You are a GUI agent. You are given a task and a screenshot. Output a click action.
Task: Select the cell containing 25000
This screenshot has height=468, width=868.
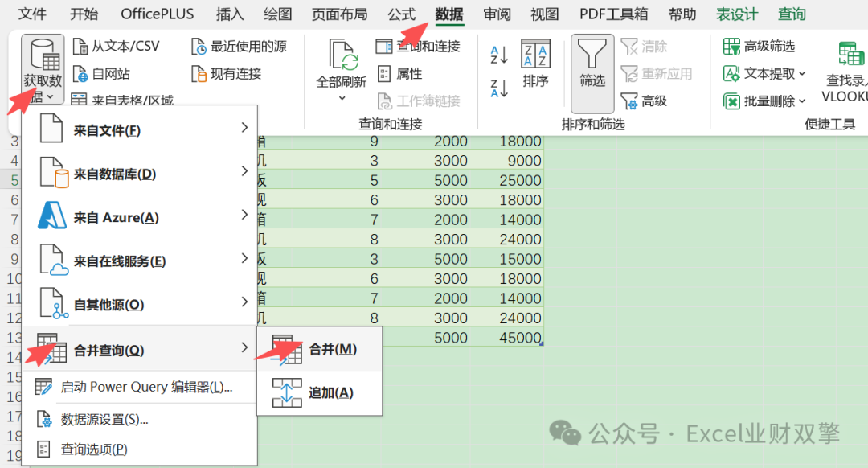(506, 181)
